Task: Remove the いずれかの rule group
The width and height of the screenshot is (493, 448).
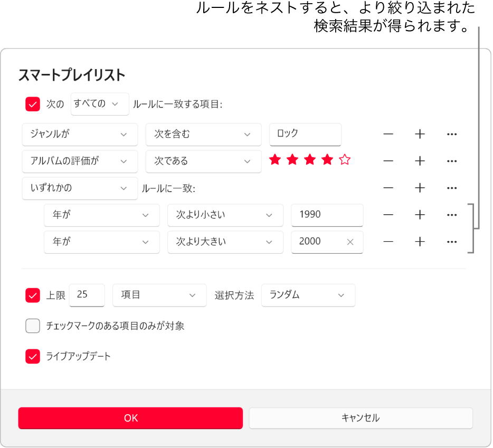Action: tap(388, 188)
